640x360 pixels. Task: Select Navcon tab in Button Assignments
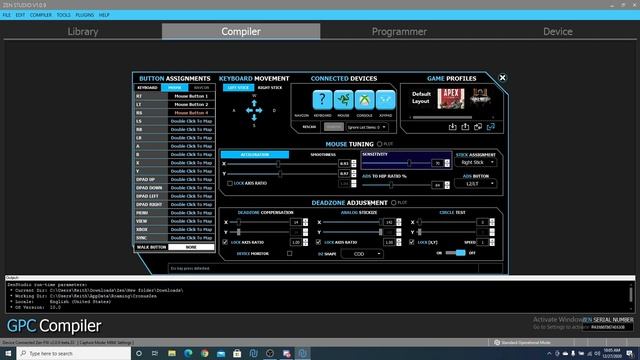(x=201, y=88)
